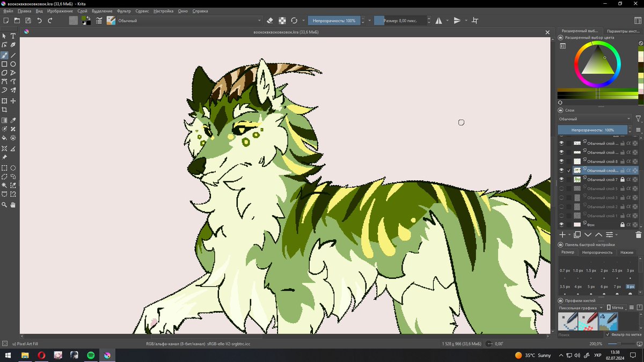Image resolution: width=644 pixels, height=362 pixels.
Task: Move layer up with chevron
Action: click(598, 234)
